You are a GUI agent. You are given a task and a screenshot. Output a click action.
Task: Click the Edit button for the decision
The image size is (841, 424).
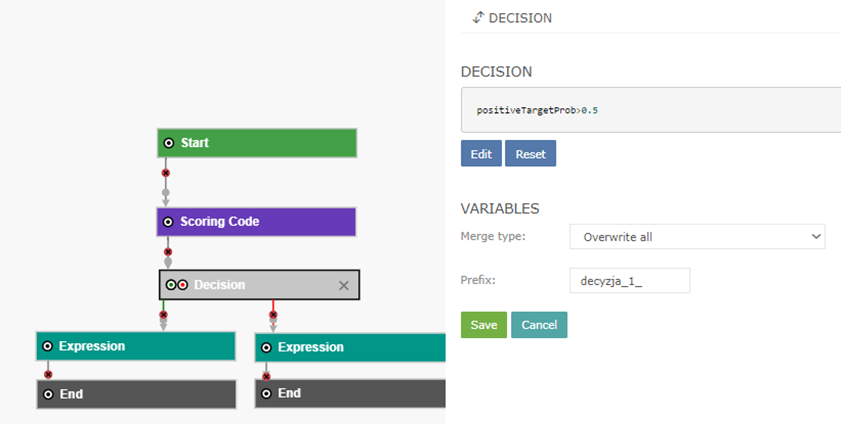pos(481,154)
